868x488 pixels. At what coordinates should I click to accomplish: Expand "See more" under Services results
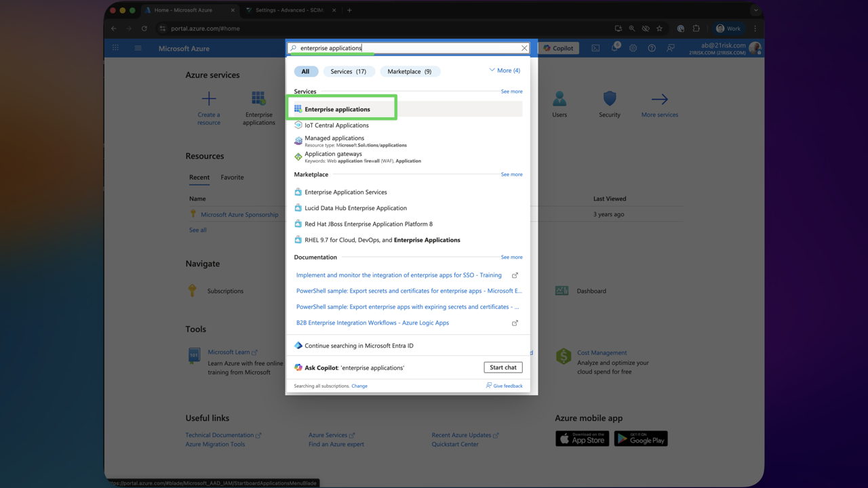click(x=511, y=91)
